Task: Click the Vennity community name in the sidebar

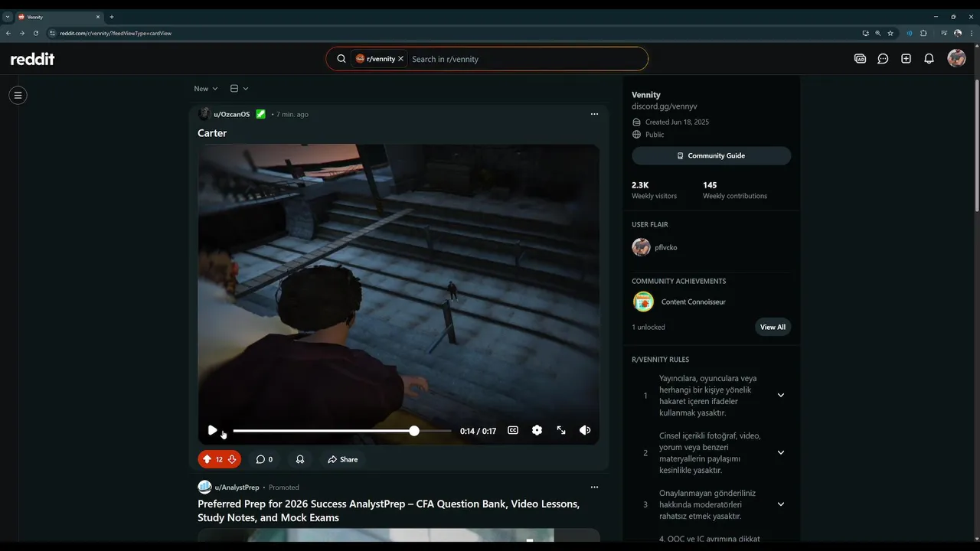Action: click(646, 95)
